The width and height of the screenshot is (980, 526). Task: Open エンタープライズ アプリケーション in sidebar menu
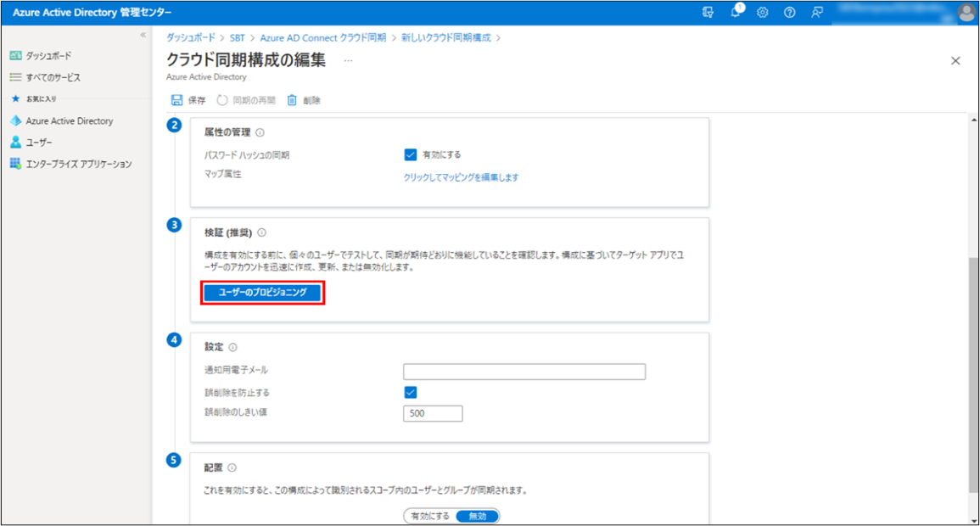tap(79, 164)
